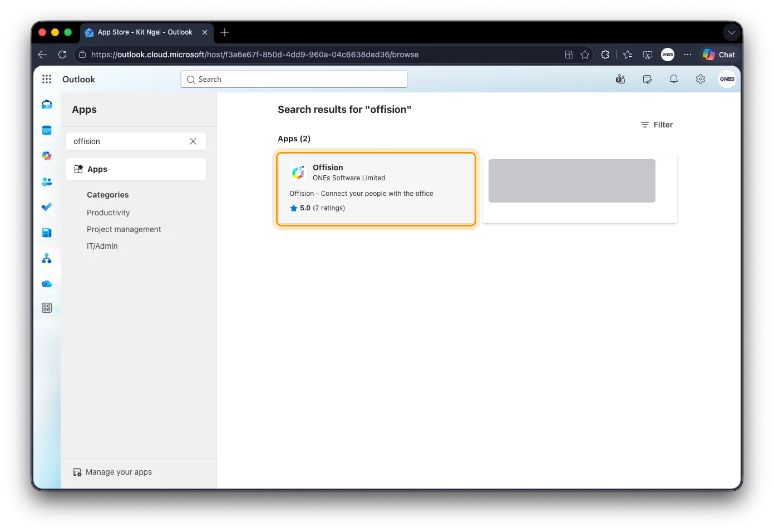
Task: Open browser extensions puzzle icon
Action: click(x=605, y=55)
